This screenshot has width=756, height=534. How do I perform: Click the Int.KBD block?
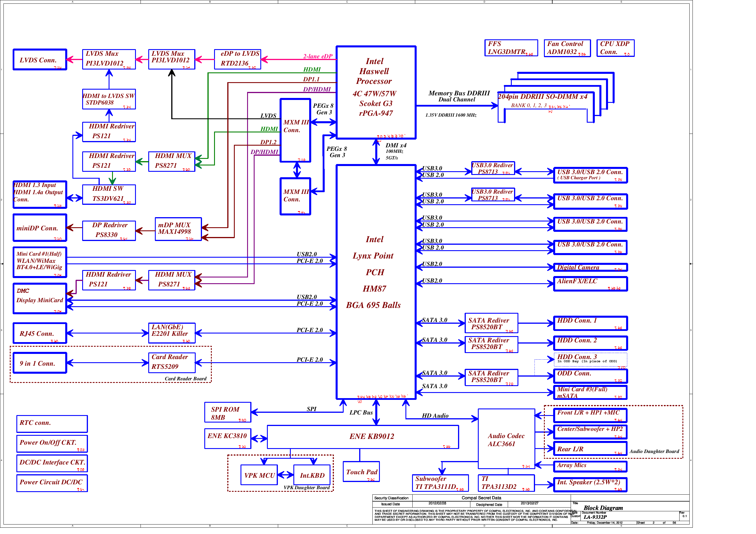(x=312, y=475)
